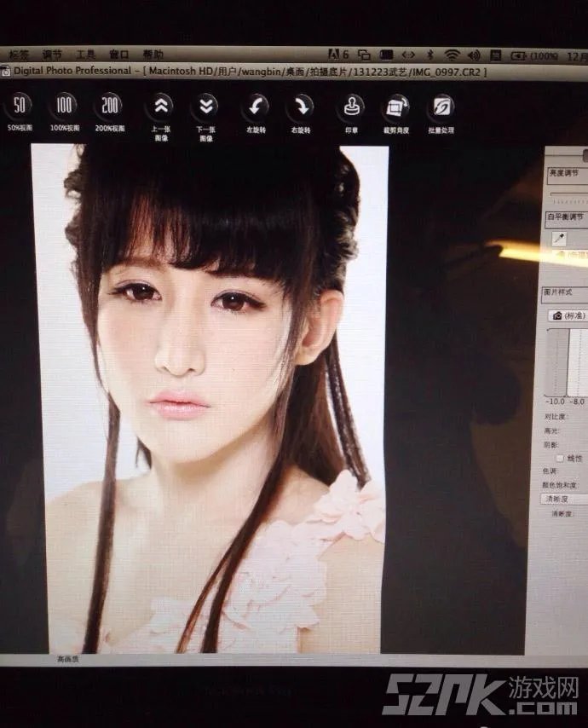This screenshot has width=588, height=728.
Task: Switch to 50% view zoom
Action: (19, 107)
